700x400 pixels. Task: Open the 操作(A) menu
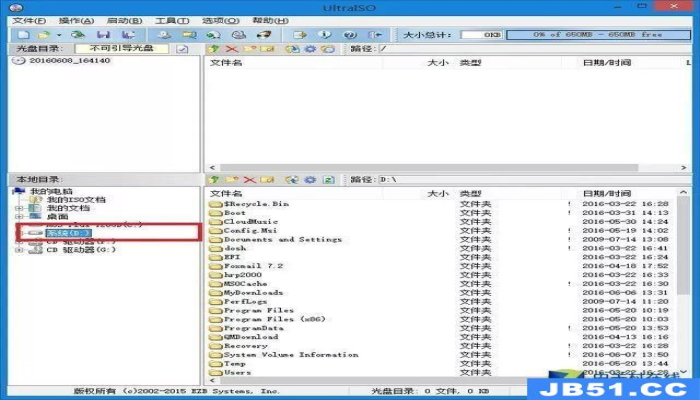click(76, 21)
